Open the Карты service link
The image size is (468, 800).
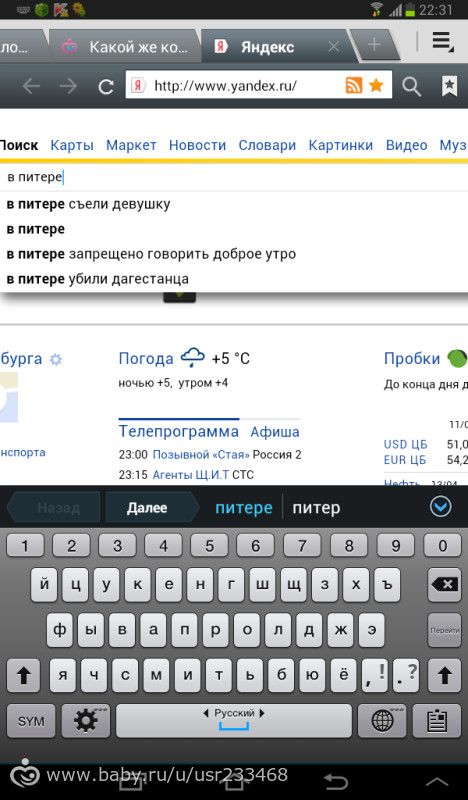pos(72,145)
